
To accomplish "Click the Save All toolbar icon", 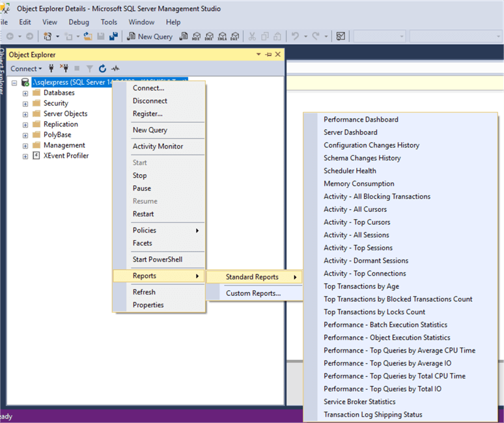I will [113, 36].
